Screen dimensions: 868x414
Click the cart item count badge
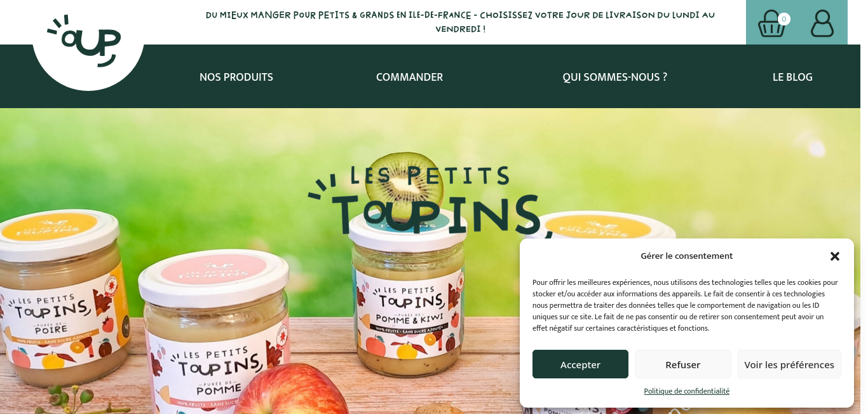(784, 19)
